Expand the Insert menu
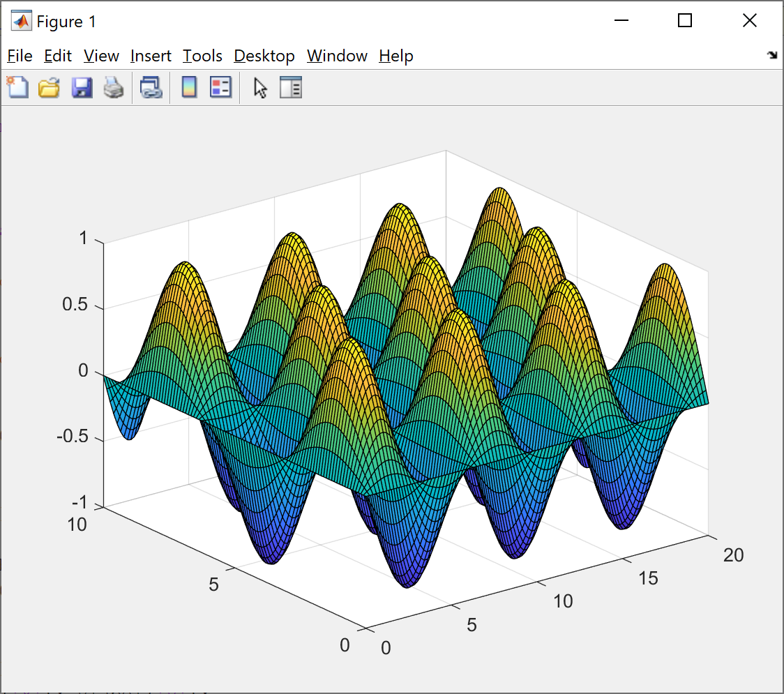 click(x=151, y=56)
